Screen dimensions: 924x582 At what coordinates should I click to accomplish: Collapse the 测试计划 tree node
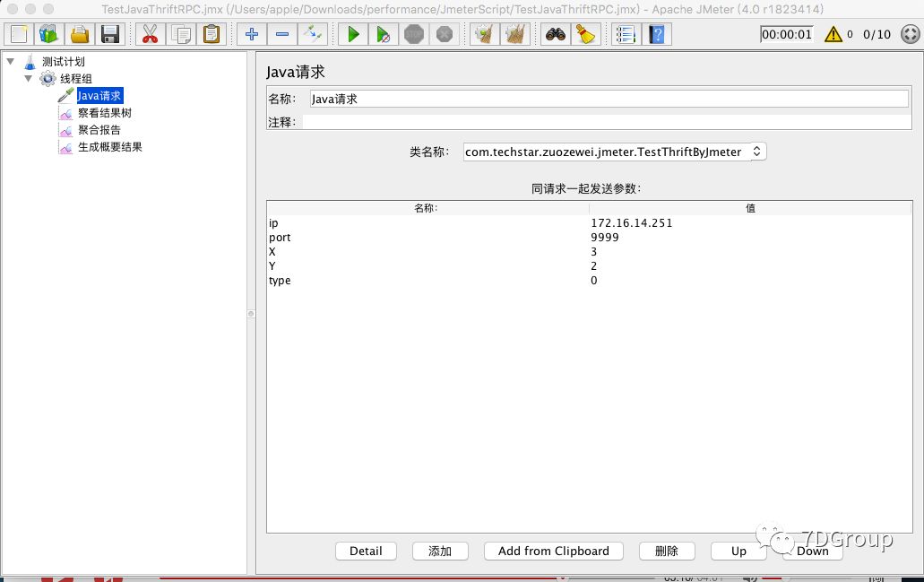pos(10,61)
